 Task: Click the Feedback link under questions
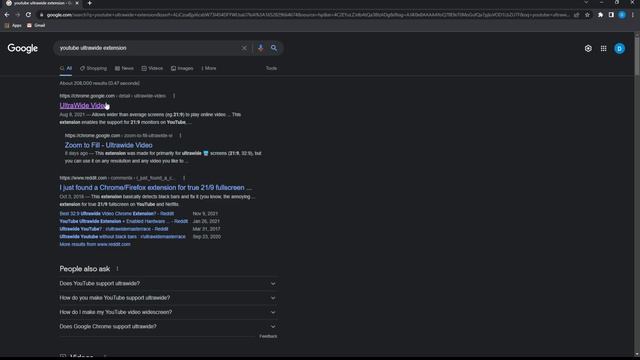[x=268, y=336]
